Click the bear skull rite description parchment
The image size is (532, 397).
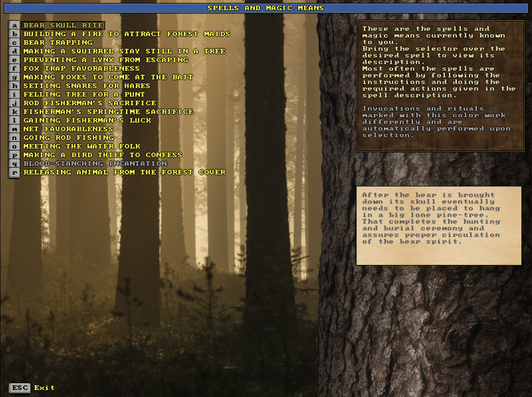438,225
